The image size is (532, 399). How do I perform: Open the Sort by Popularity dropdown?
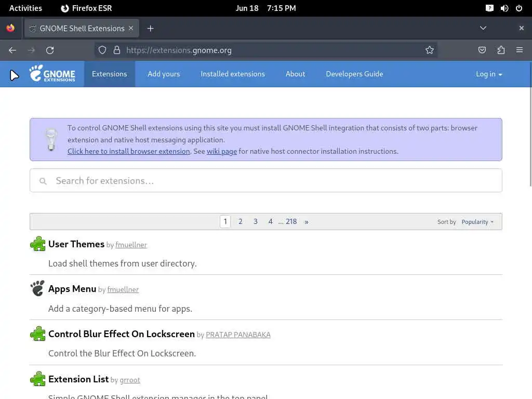tap(477, 222)
